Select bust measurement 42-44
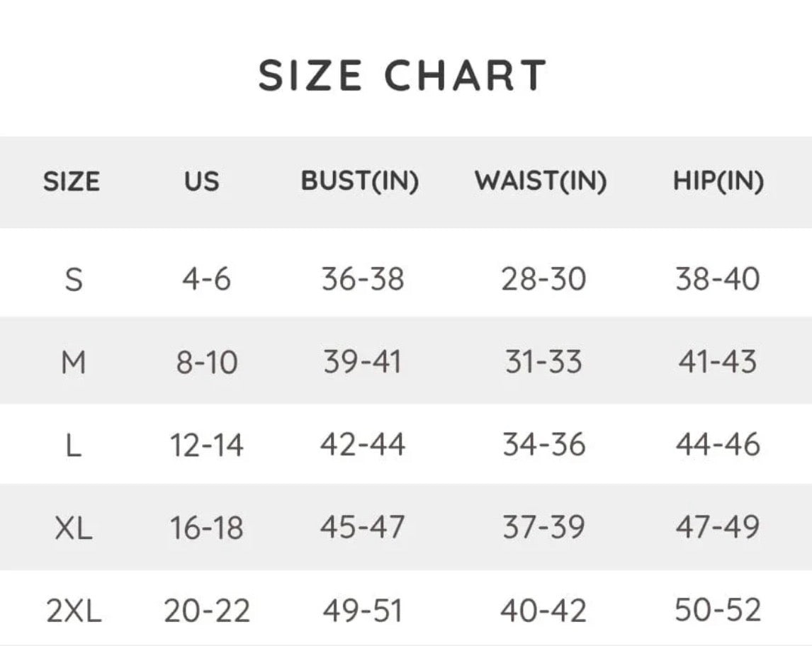This screenshot has width=812, height=646. tap(362, 445)
